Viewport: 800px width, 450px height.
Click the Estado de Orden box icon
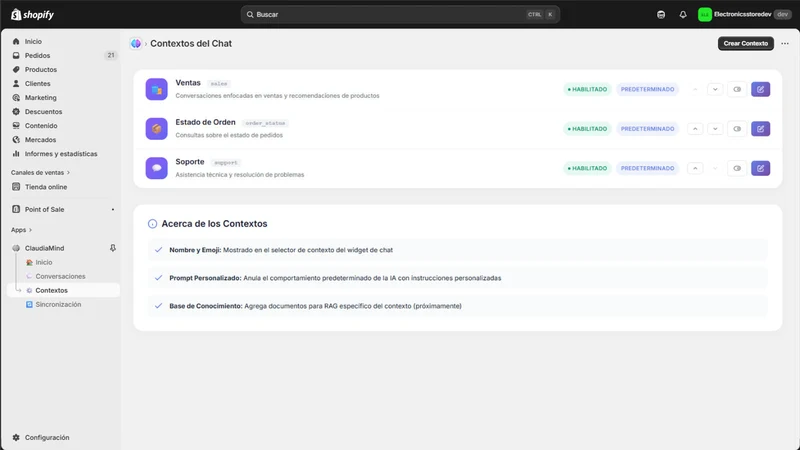[157, 129]
